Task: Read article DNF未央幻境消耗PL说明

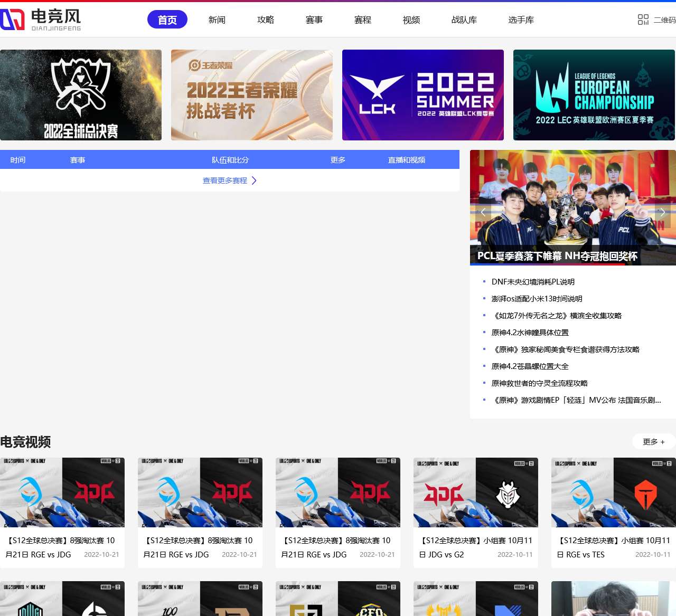Action: point(533,282)
